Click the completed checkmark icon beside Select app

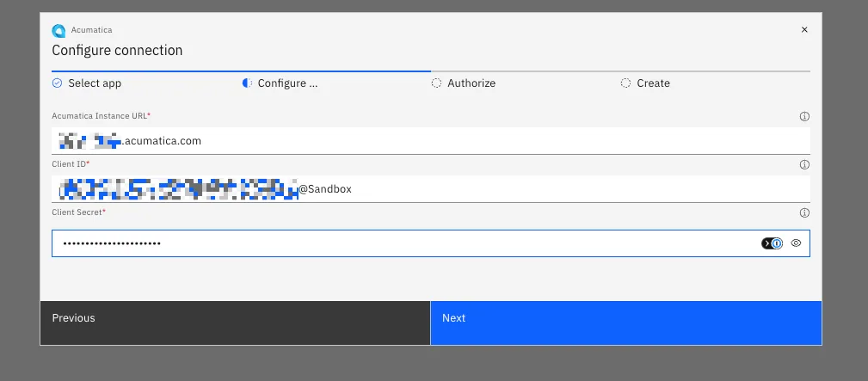tap(57, 83)
